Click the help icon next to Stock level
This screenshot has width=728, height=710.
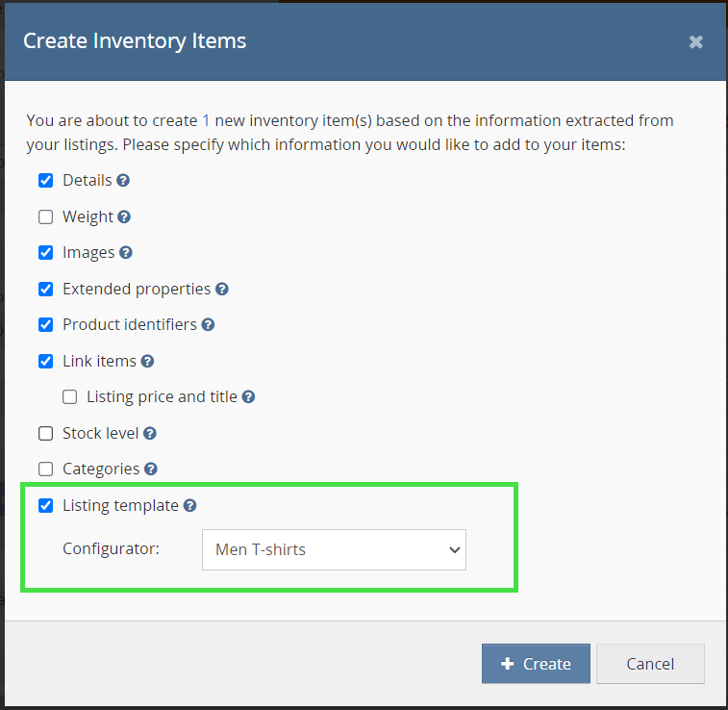tap(150, 434)
